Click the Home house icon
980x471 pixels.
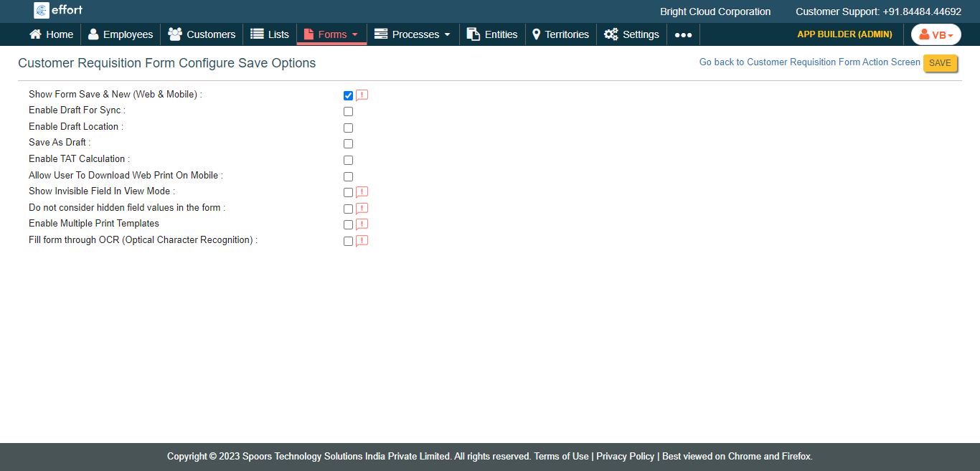point(35,34)
